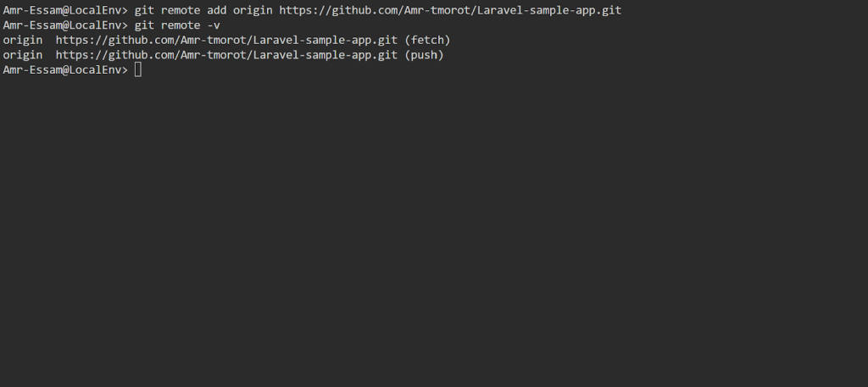Click "origin" at the start of the push line
The image size is (868, 387).
tap(22, 55)
